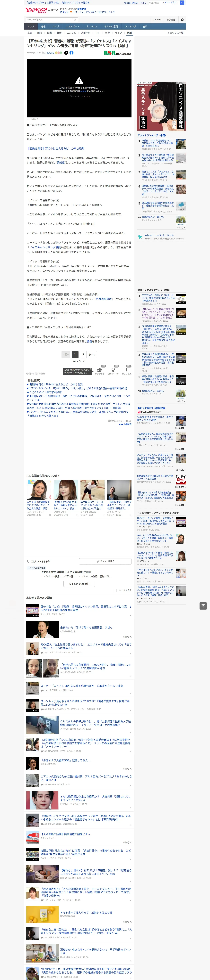Click 購入履歴 link in header
The image size is (210, 980).
(171, 20)
